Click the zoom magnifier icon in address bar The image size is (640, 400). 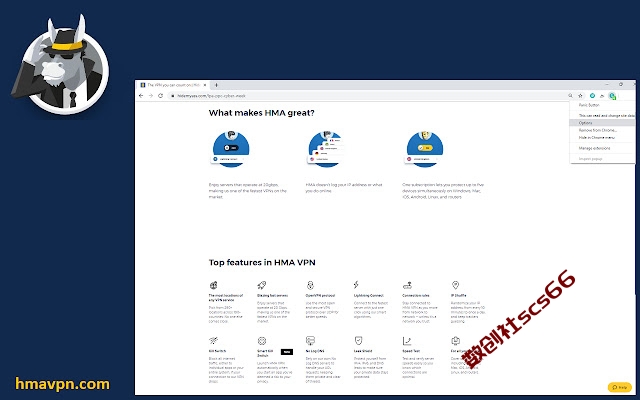click(570, 96)
